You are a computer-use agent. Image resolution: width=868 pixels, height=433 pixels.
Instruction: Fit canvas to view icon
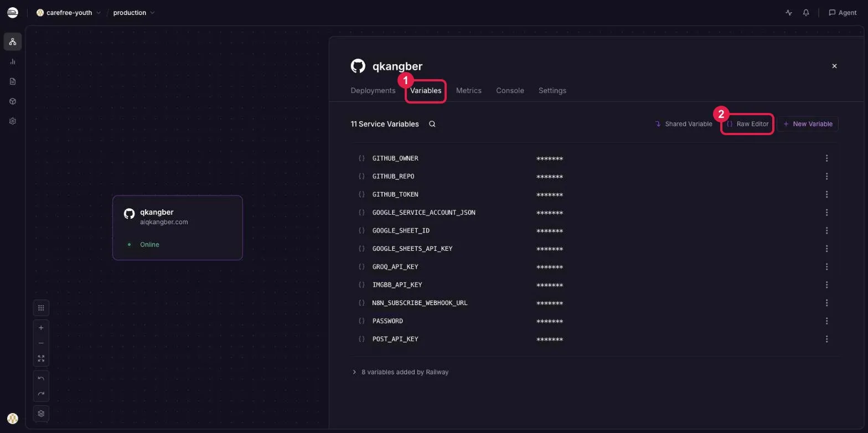tap(41, 358)
